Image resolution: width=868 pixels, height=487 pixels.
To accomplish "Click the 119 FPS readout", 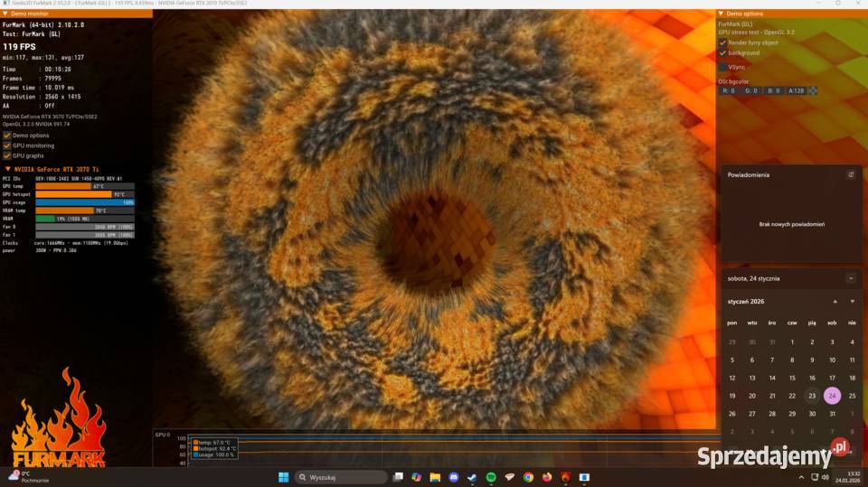I will (19, 47).
